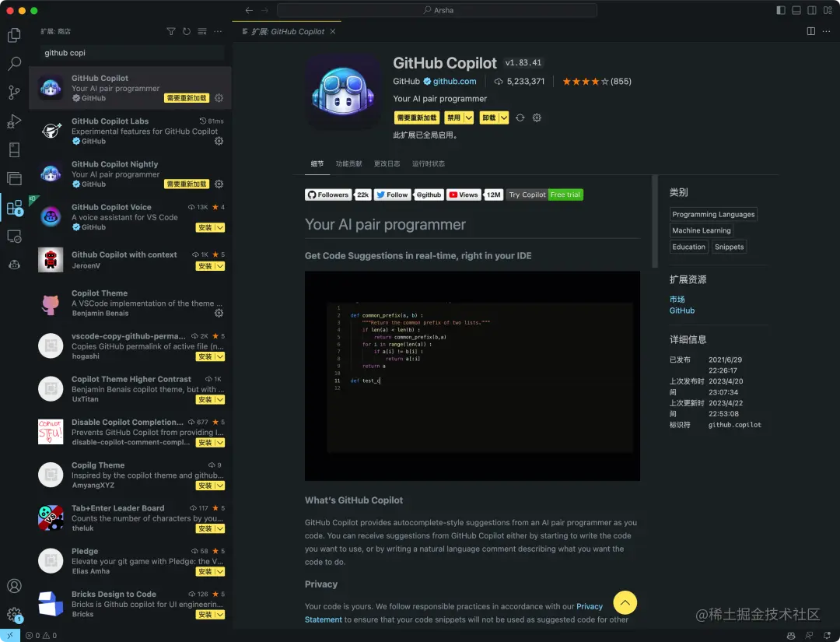Select the Machine Learning category tag
Image resolution: width=840 pixels, height=642 pixels.
[702, 230]
